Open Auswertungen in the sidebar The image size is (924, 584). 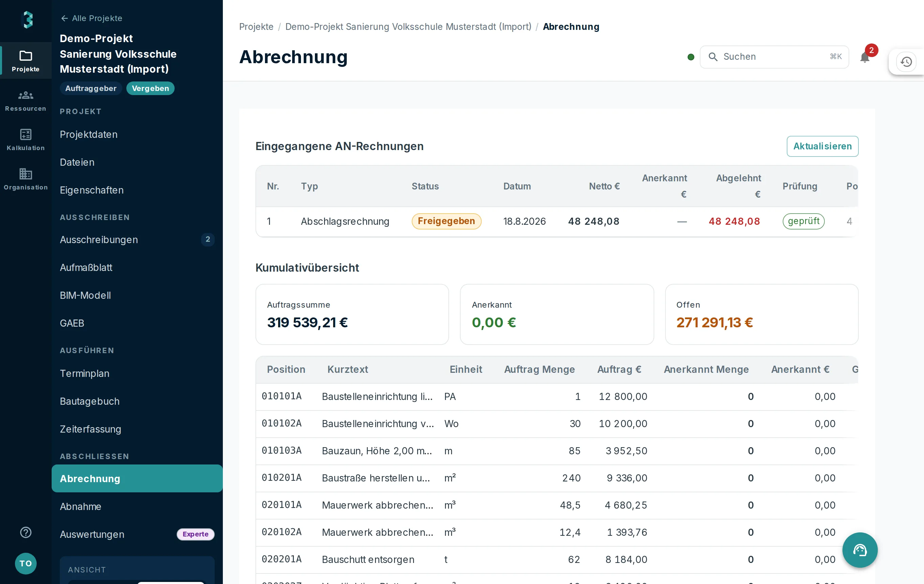137,534
